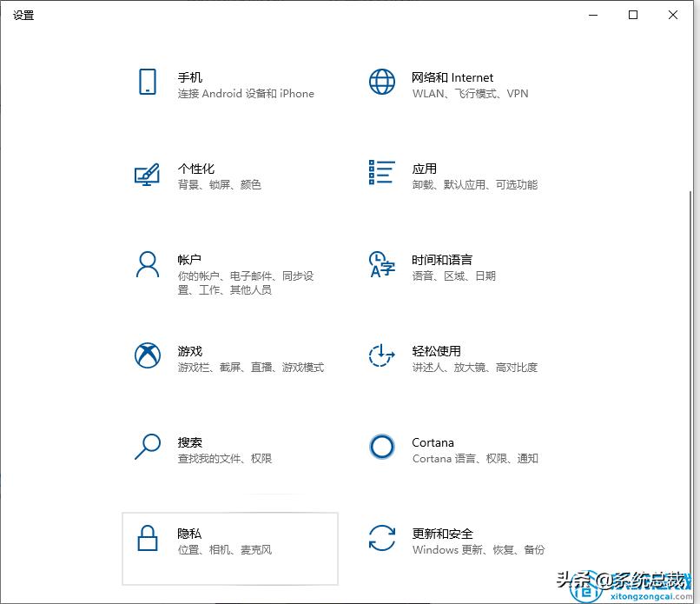Viewport: 700px width, 604px height.
Task: Click the 个性化 personalization brush icon
Action: pos(148,176)
